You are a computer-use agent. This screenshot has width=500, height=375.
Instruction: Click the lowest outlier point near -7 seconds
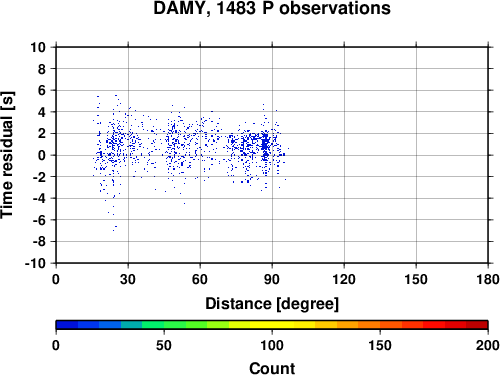coord(113,230)
